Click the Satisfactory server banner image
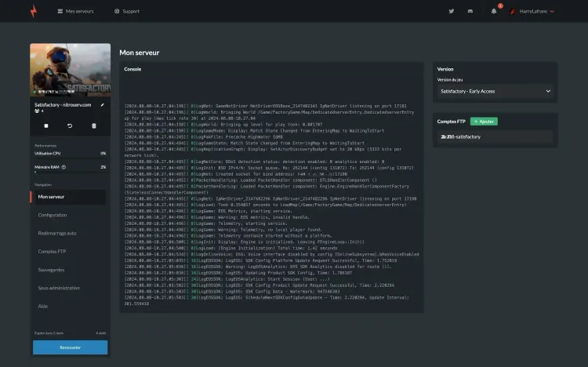 pyautogui.click(x=70, y=70)
